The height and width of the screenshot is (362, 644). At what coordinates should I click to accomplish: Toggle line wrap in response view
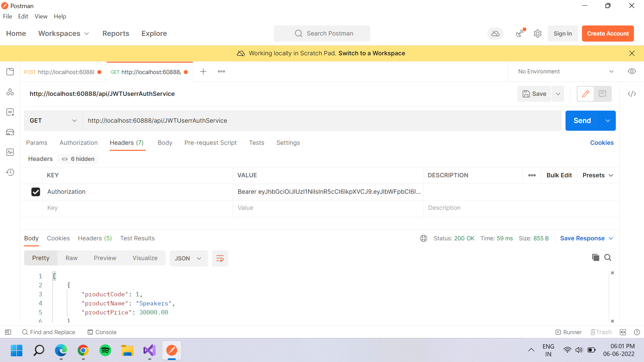click(x=220, y=258)
